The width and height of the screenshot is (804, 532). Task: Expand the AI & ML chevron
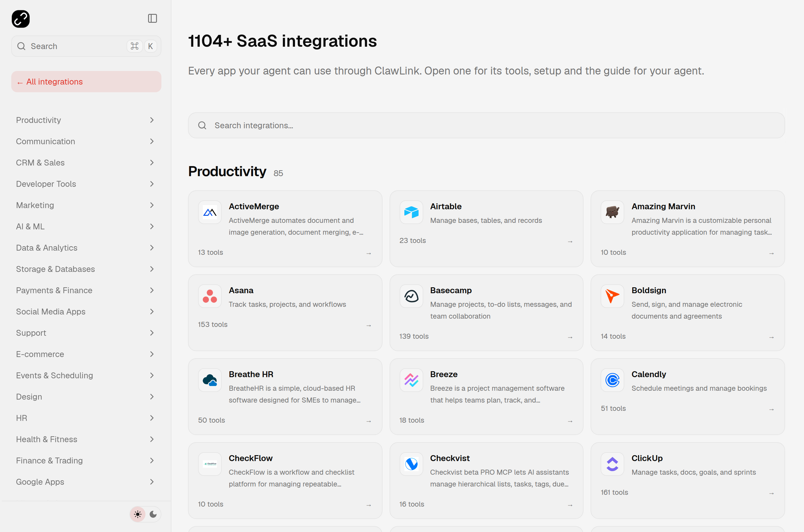pos(152,226)
